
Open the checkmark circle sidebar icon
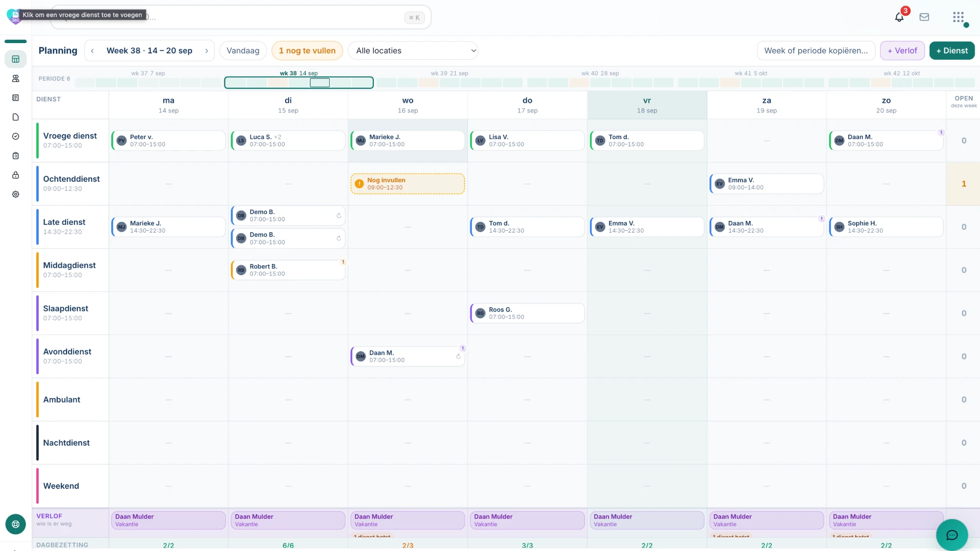(16, 137)
